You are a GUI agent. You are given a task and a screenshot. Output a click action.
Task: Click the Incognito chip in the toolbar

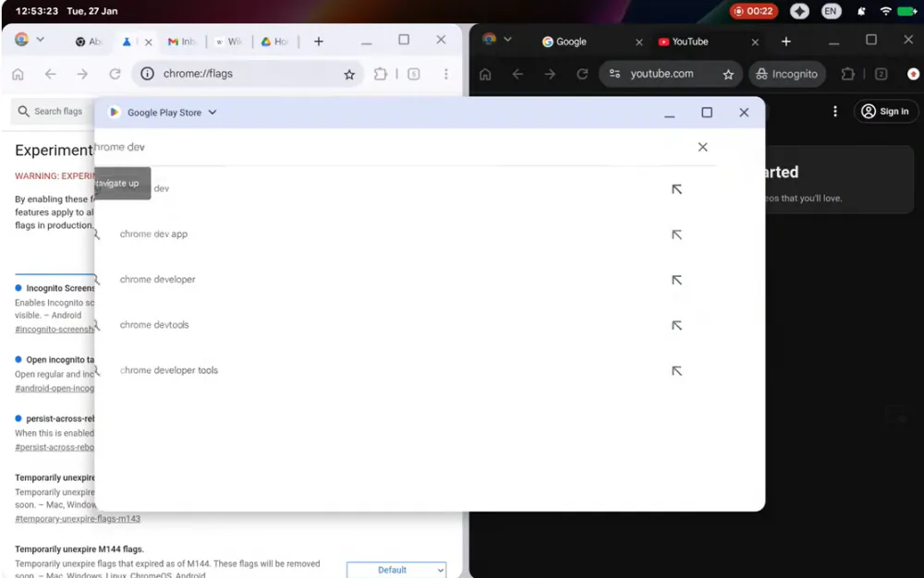tap(784, 75)
